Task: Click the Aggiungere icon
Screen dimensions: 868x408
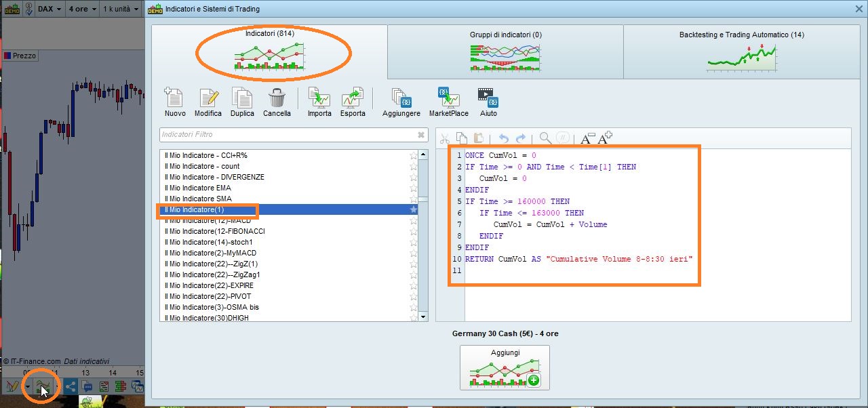Action: click(x=401, y=98)
